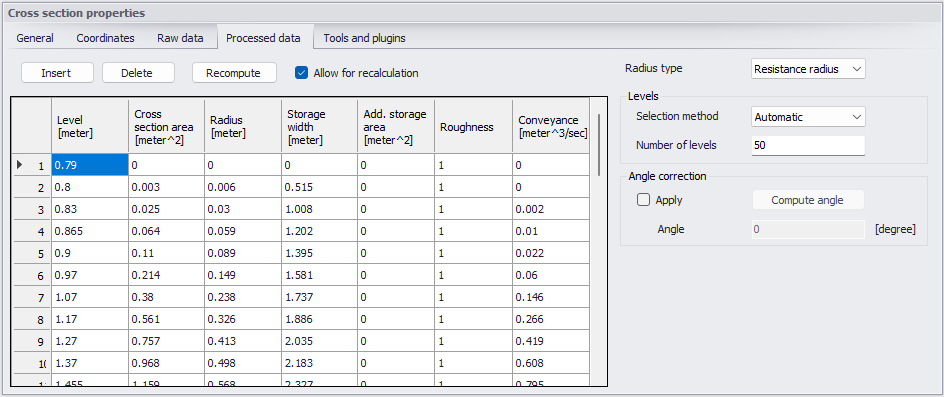Click the Delete button
The width and height of the screenshot is (944, 397).
coord(138,73)
